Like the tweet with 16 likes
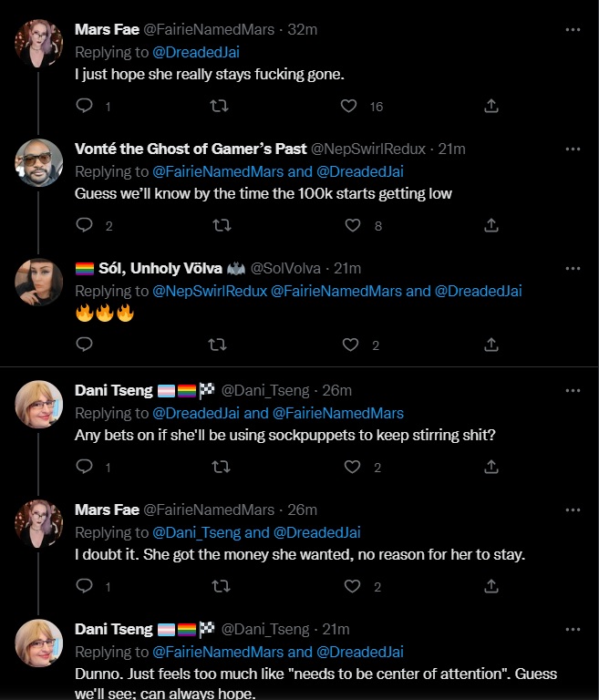 [348, 106]
